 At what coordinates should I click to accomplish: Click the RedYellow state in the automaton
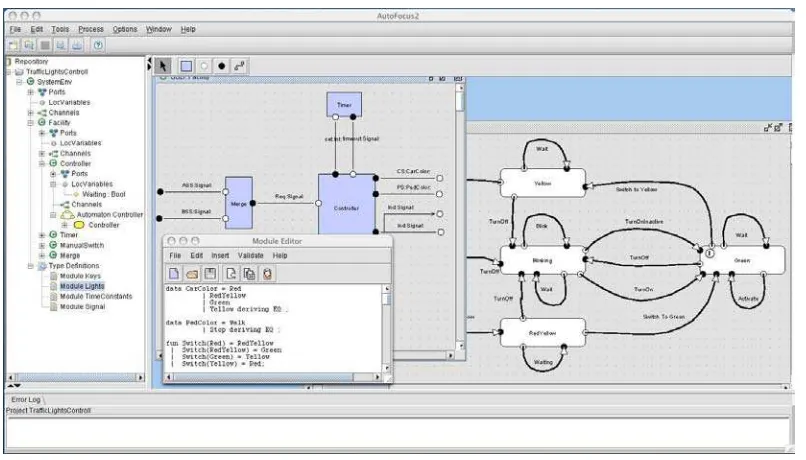click(x=542, y=333)
